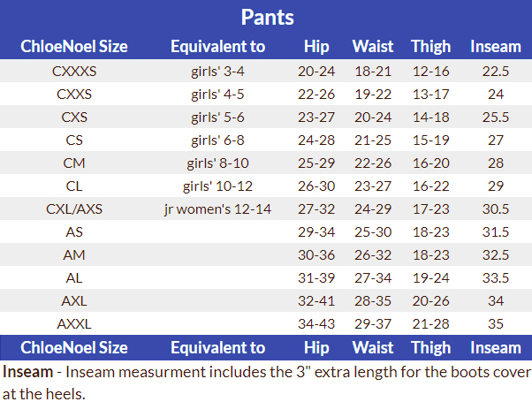
Task: Click the AXL size label
Action: coord(74,301)
